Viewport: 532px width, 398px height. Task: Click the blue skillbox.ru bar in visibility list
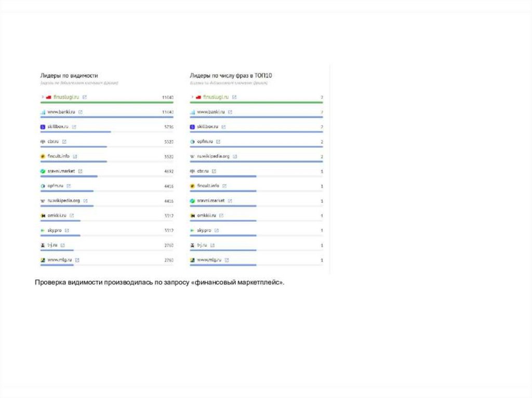click(76, 131)
